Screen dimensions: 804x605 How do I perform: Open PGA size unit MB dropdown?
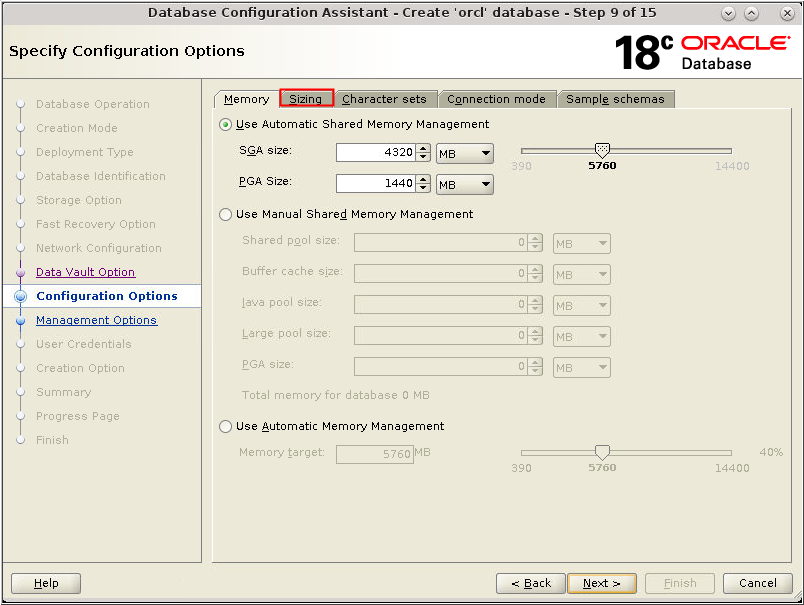click(465, 185)
